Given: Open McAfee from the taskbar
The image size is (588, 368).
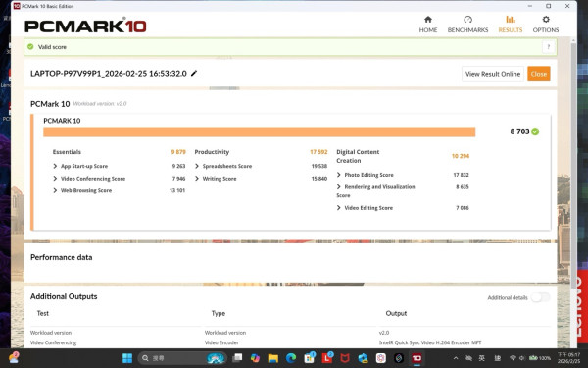Looking at the screenshot, I should point(345,358).
